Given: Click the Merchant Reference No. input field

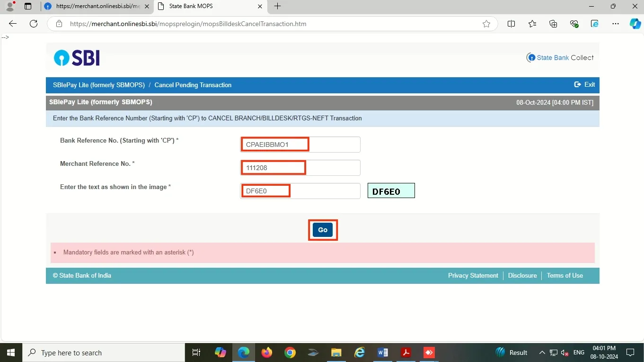Looking at the screenshot, I should coord(300,168).
